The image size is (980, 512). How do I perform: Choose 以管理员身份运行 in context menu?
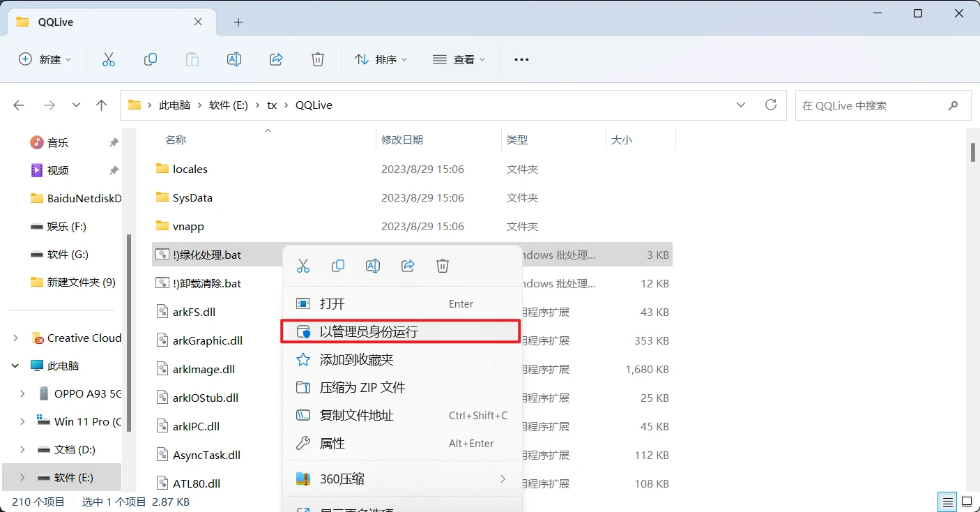click(x=401, y=332)
